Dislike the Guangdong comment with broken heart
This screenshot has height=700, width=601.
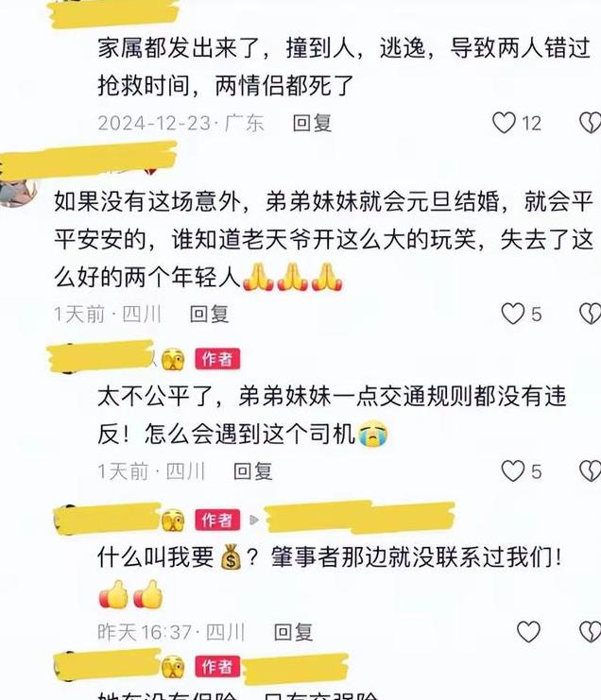pyautogui.click(x=590, y=123)
